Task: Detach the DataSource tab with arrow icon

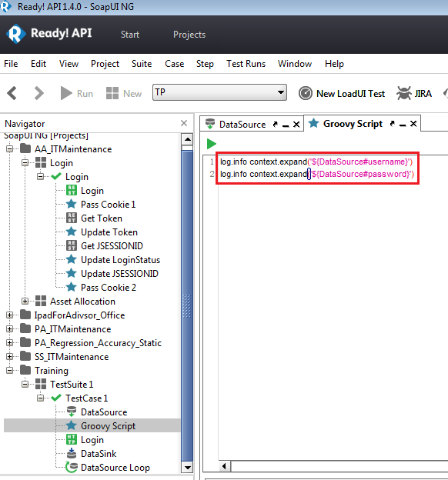Action: pyautogui.click(x=275, y=125)
